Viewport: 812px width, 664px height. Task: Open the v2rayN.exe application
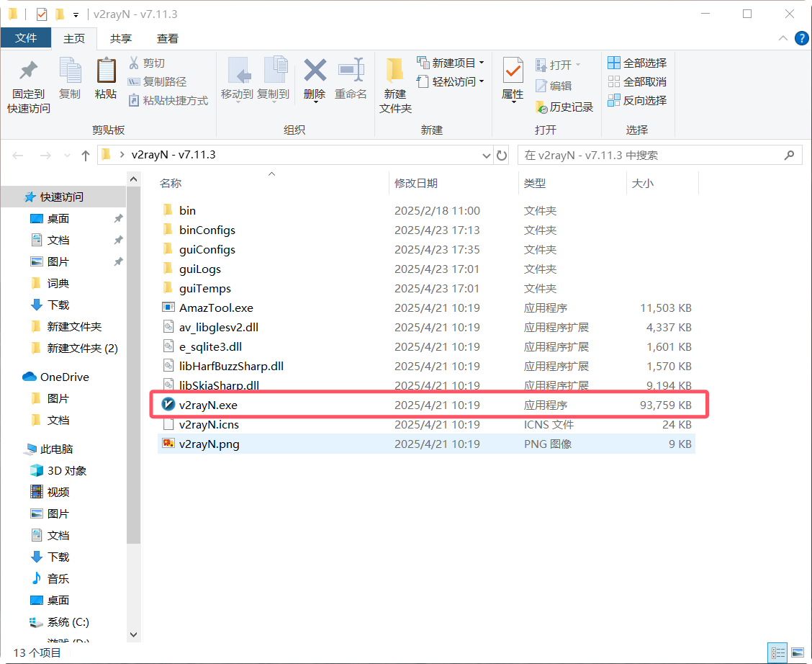pos(209,405)
